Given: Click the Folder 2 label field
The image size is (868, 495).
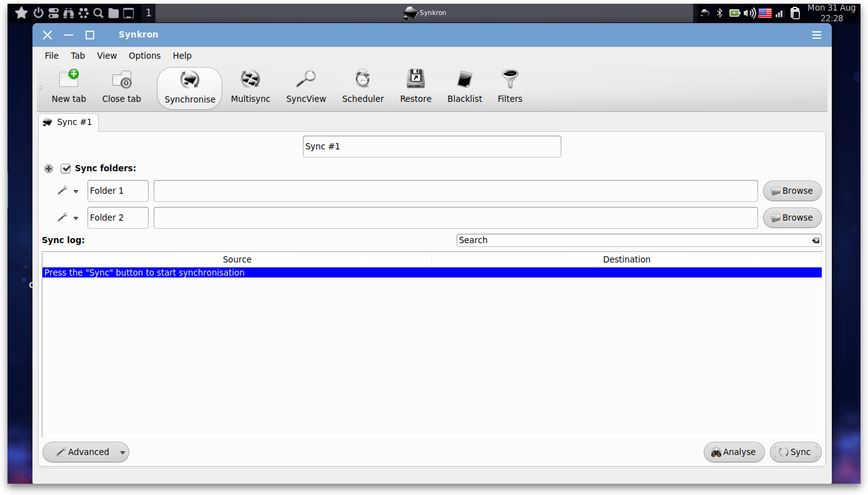Looking at the screenshot, I should (118, 217).
